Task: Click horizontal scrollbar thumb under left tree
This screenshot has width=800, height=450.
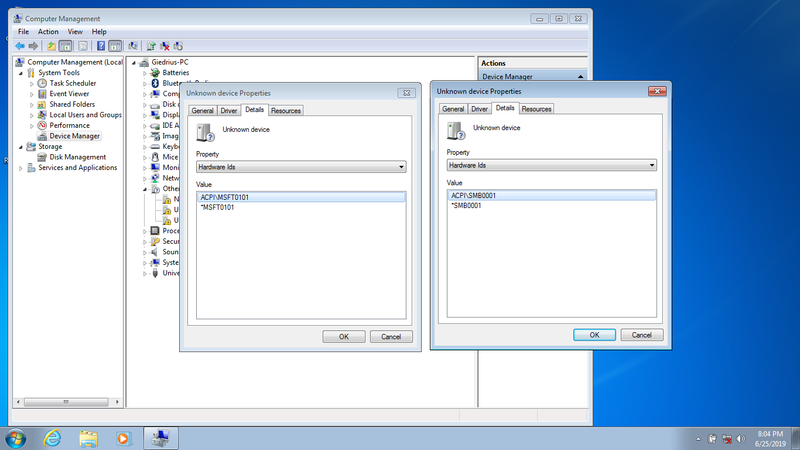Action: (x=66, y=402)
